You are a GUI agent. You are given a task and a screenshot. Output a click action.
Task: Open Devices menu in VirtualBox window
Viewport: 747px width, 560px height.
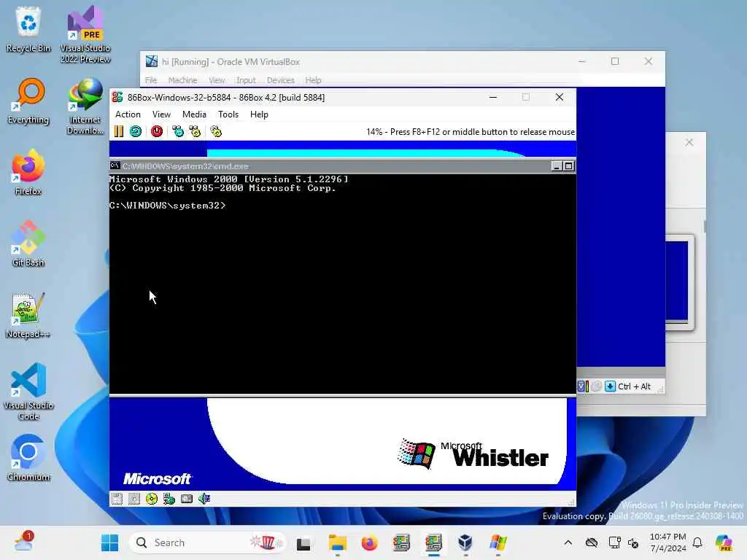click(x=281, y=80)
